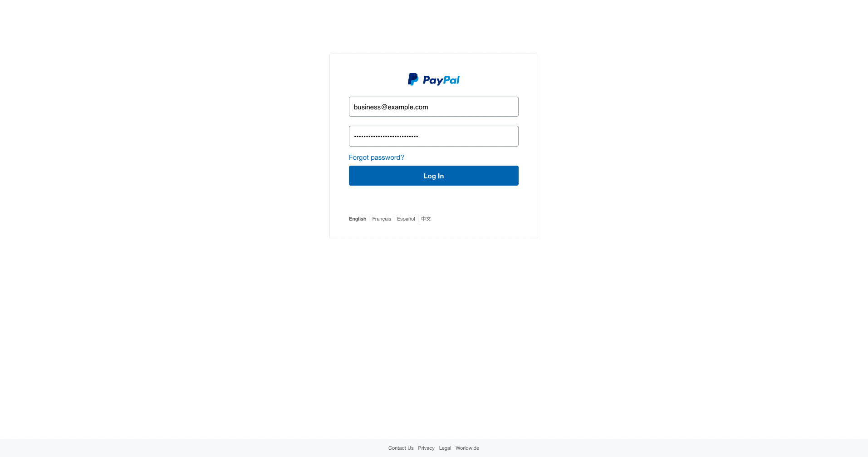Switch language to 中文
Viewport: 868px width, 457px height.
tap(426, 219)
